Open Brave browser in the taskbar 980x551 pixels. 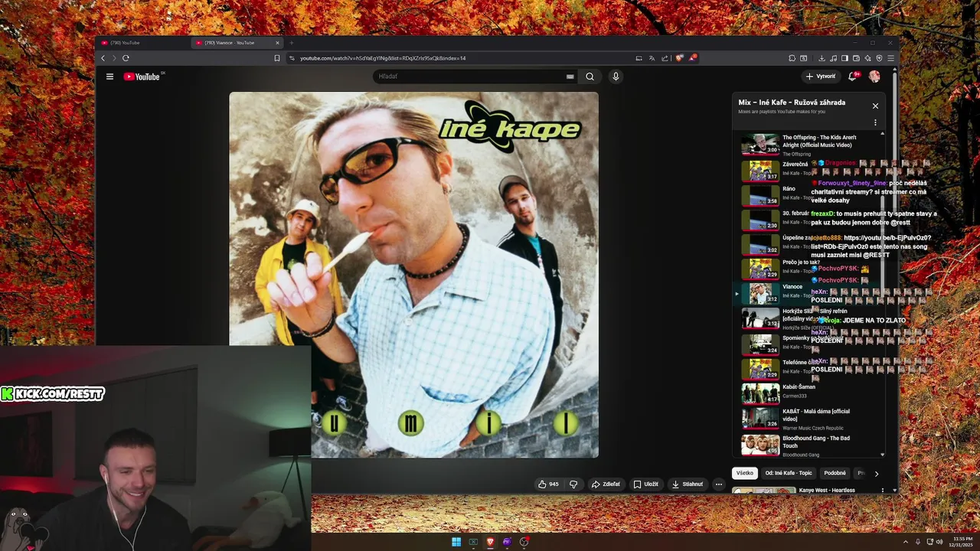tap(490, 542)
